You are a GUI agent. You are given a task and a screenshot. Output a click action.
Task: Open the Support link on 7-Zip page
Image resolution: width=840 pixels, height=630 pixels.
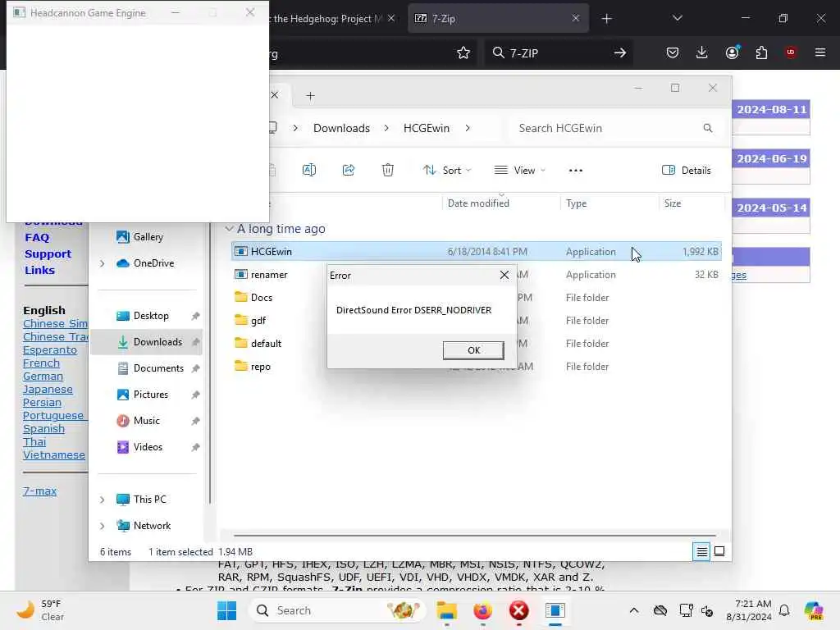point(48,254)
